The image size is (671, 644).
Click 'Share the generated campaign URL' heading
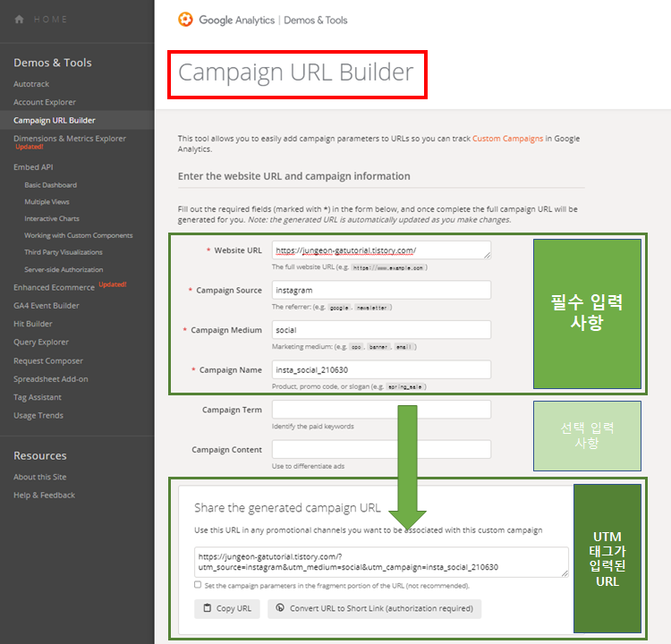pos(287,508)
